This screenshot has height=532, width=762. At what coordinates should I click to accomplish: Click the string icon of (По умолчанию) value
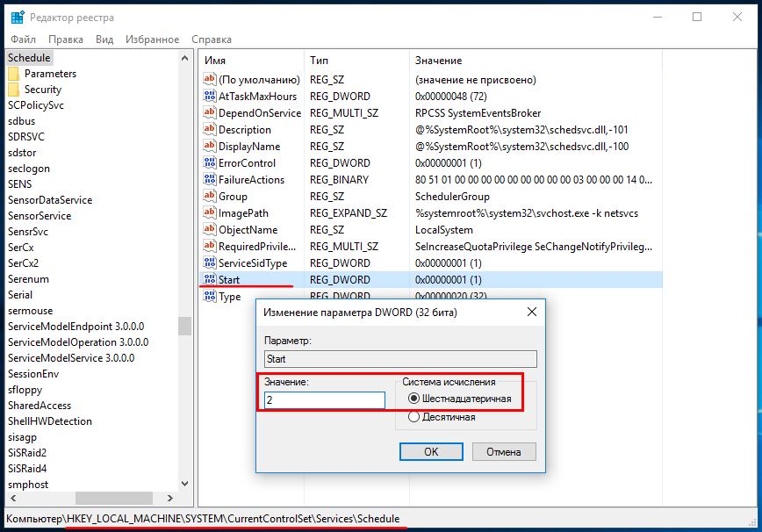(210, 79)
